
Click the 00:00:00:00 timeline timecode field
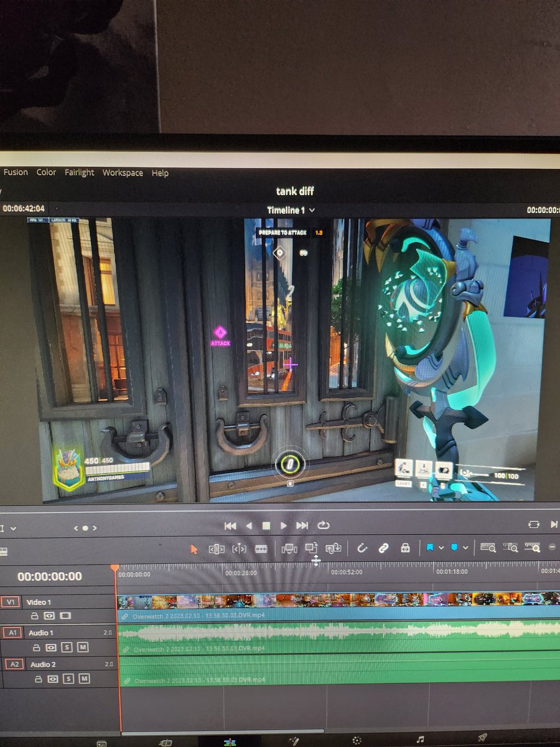[x=50, y=576]
